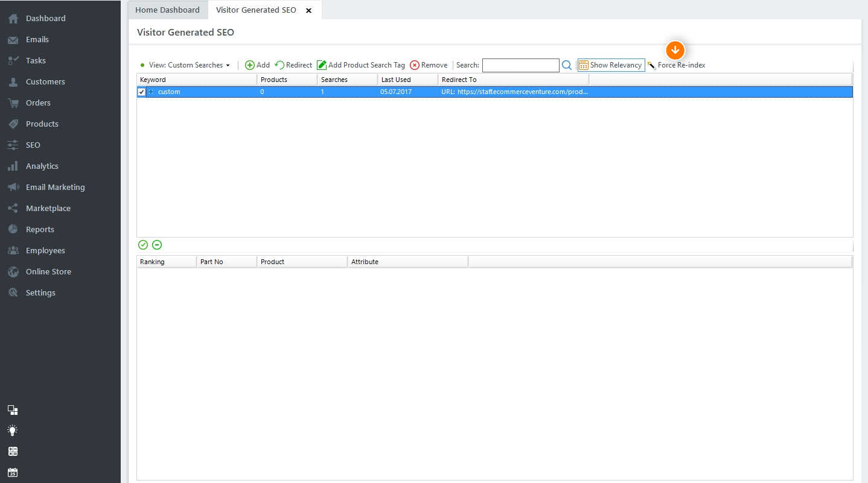Click the green check-all icon

click(x=143, y=245)
